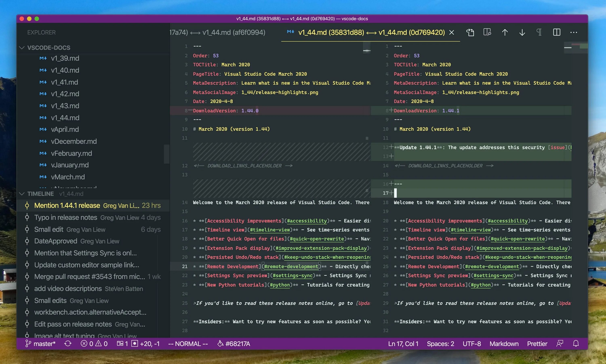The image size is (606, 364).
Task: Click the feedback icon in status bar
Action: pos(560,344)
